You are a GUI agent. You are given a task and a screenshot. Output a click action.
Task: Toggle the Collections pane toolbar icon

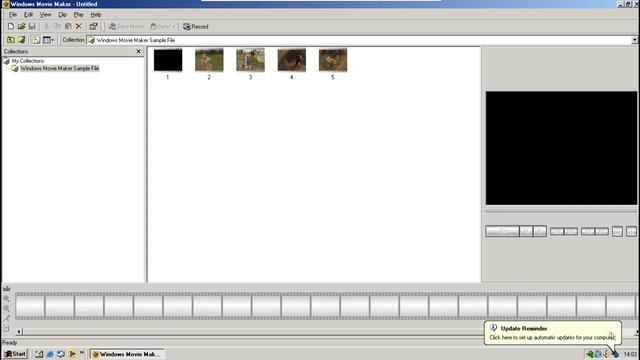point(36,40)
